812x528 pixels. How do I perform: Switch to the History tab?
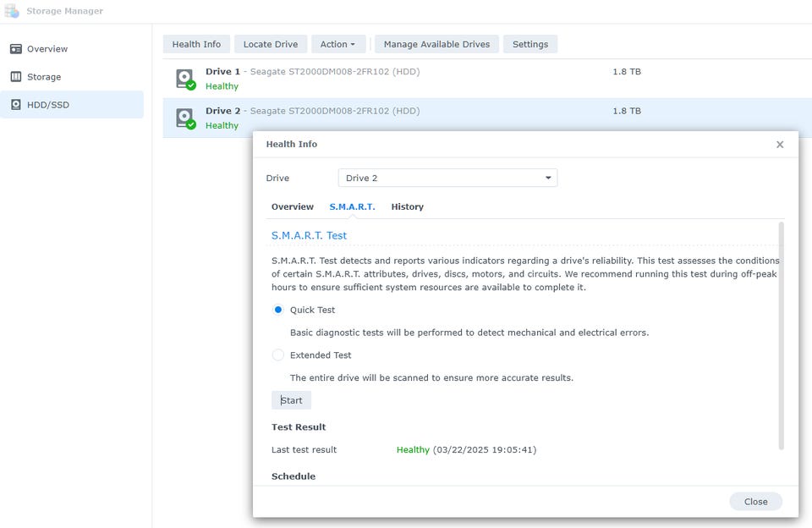pos(407,206)
